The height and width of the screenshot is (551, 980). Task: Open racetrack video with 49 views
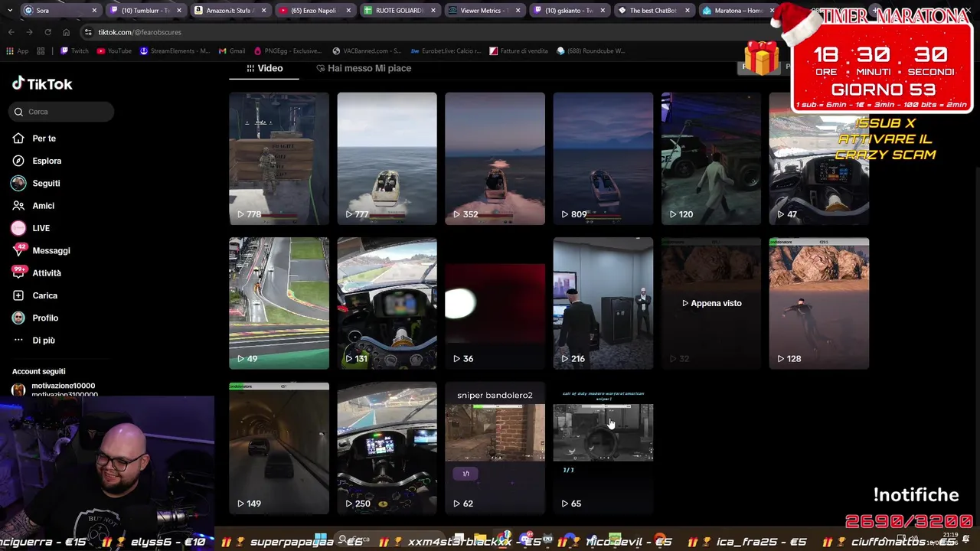279,303
